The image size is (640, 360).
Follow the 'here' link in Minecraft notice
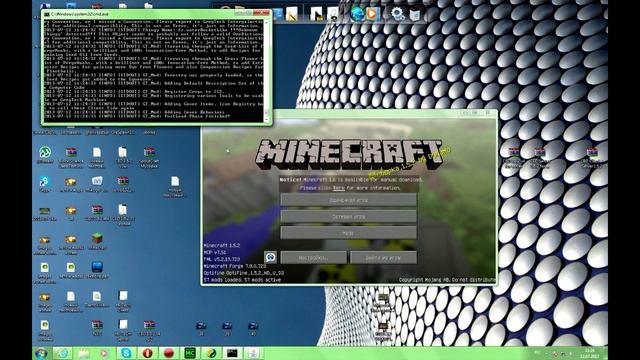tap(338, 188)
